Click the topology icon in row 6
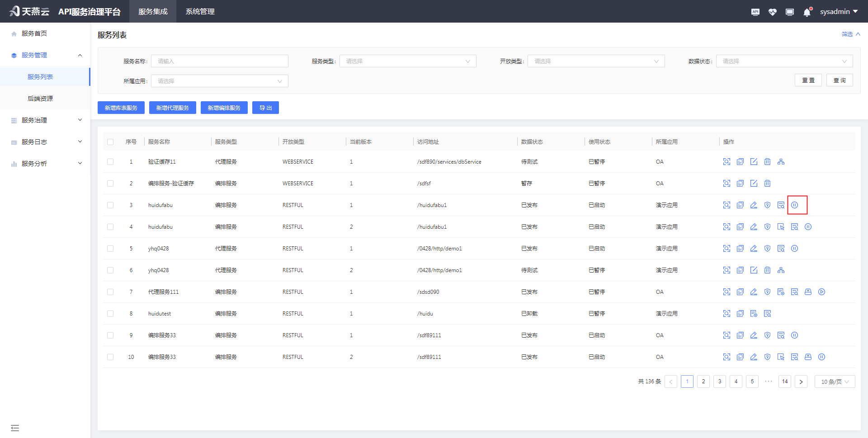 pos(781,270)
